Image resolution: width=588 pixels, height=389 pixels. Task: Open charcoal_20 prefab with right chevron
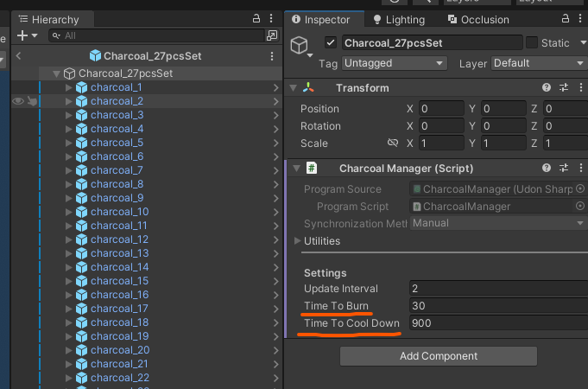click(x=276, y=350)
